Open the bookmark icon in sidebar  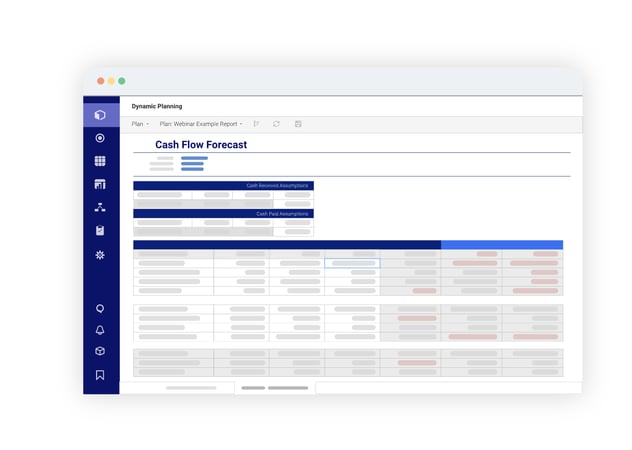click(100, 375)
